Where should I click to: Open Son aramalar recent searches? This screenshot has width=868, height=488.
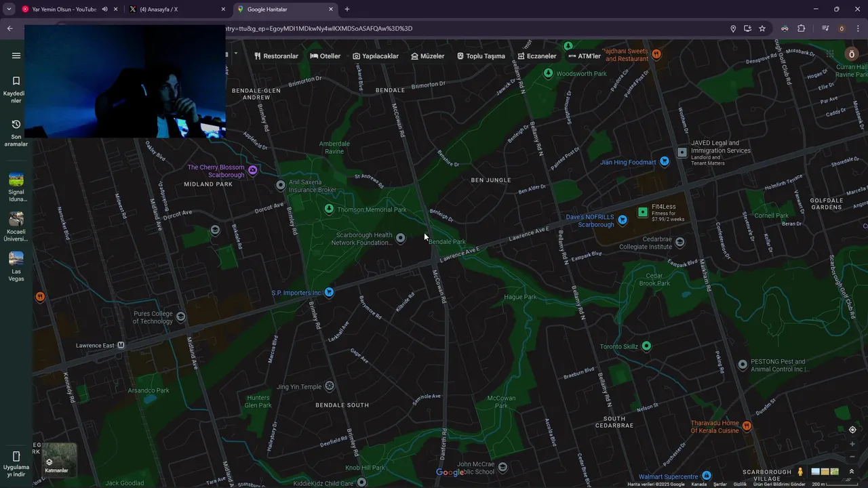pyautogui.click(x=16, y=132)
